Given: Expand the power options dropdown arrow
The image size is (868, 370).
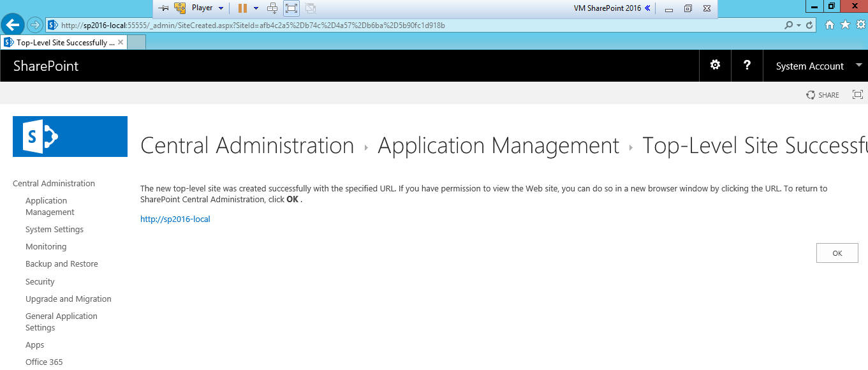Looking at the screenshot, I should pos(256,8).
